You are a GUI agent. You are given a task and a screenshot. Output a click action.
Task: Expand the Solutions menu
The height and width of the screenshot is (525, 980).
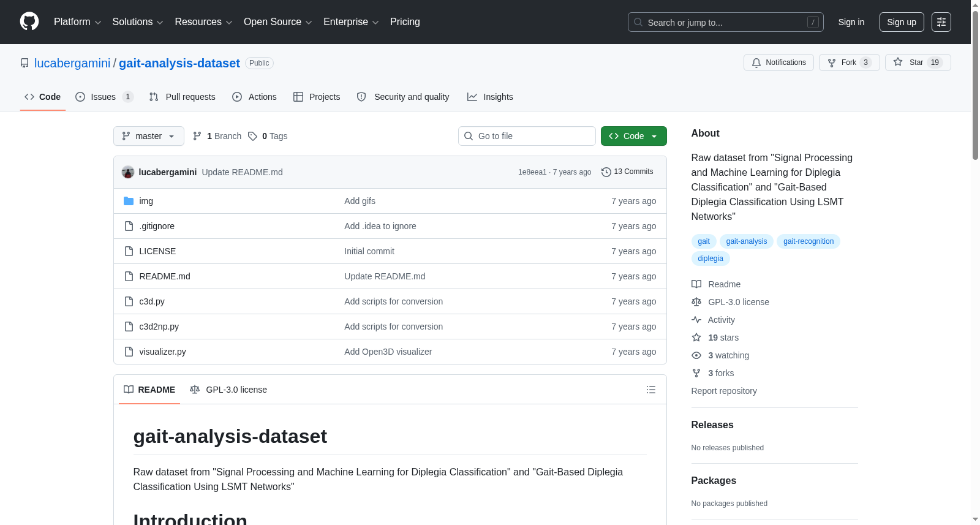tap(138, 22)
